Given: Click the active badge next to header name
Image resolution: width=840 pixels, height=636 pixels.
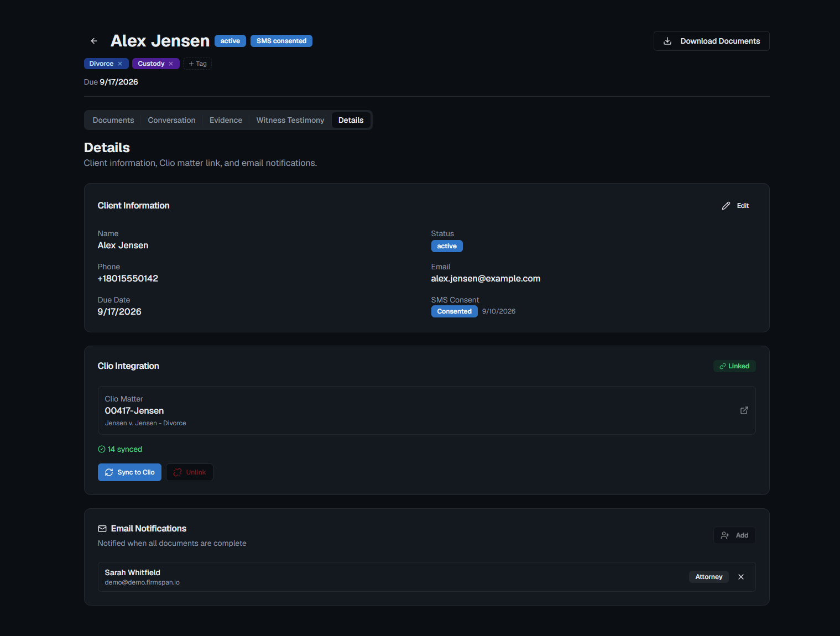Looking at the screenshot, I should click(230, 41).
